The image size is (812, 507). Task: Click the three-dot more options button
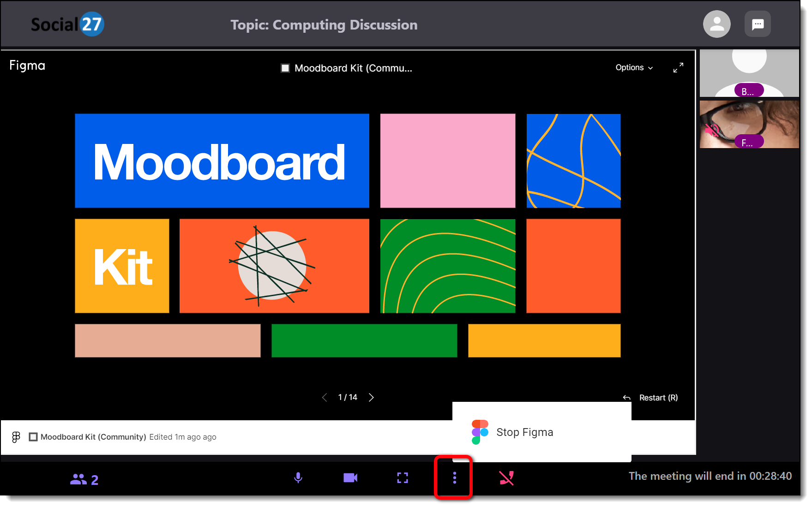coord(454,478)
